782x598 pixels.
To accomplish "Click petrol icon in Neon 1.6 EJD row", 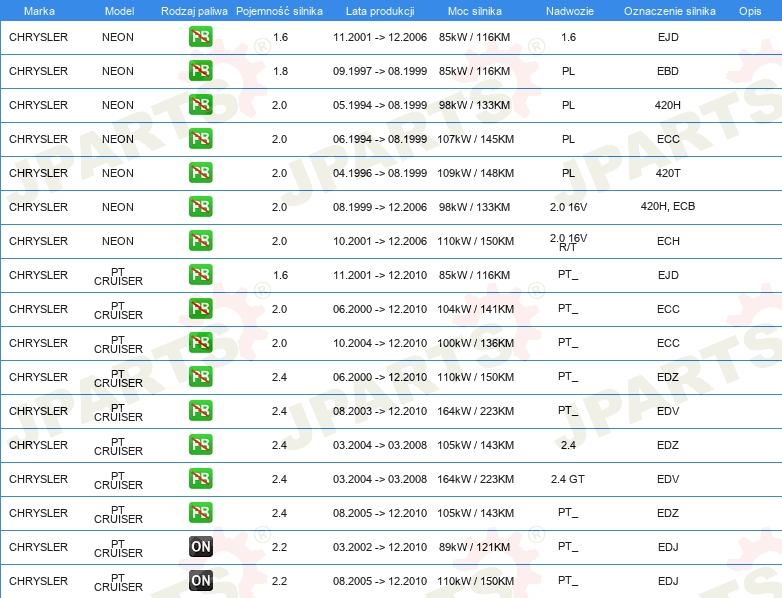I will [x=200, y=37].
